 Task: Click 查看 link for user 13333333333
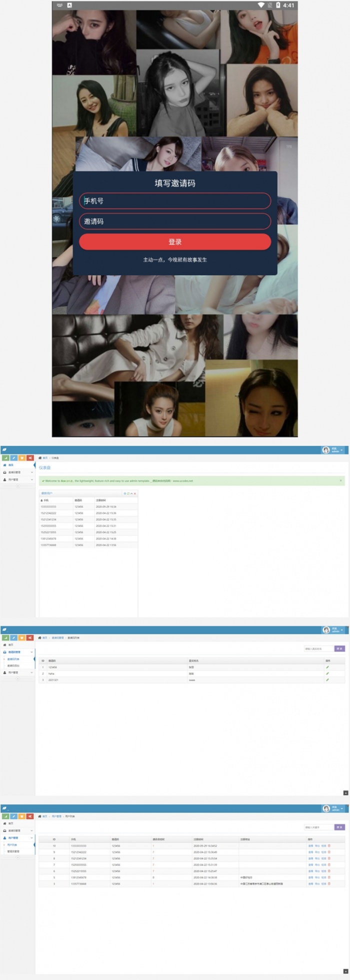(x=310, y=845)
